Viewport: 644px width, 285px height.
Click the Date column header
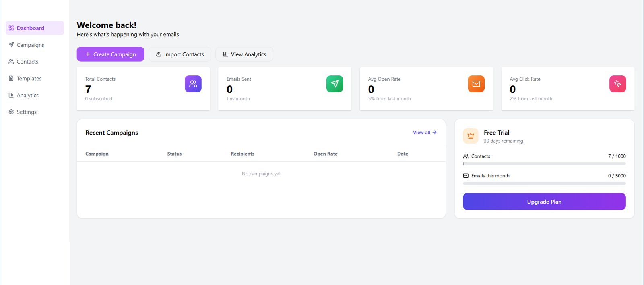(402, 154)
